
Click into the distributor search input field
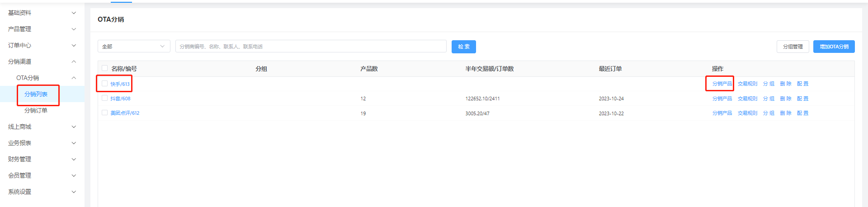point(311,47)
